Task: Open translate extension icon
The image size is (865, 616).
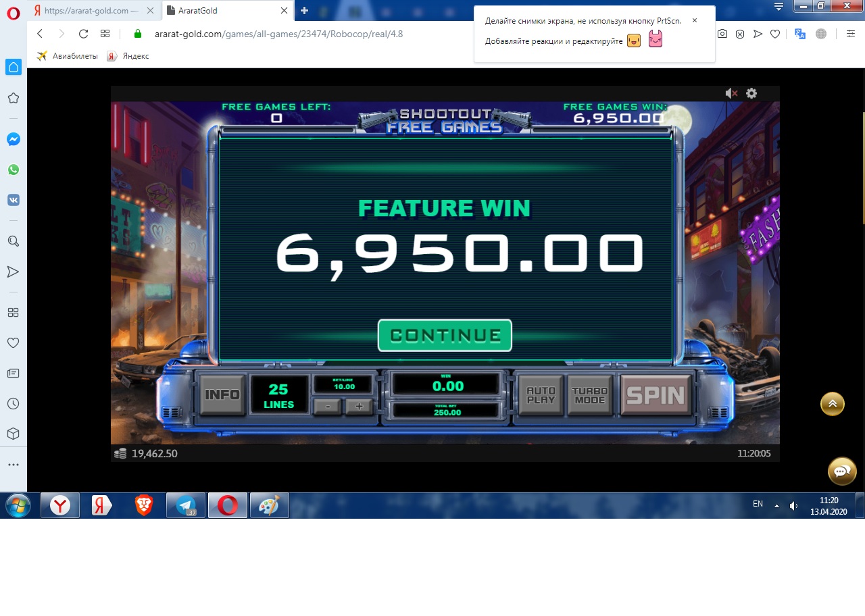Action: pos(800,34)
